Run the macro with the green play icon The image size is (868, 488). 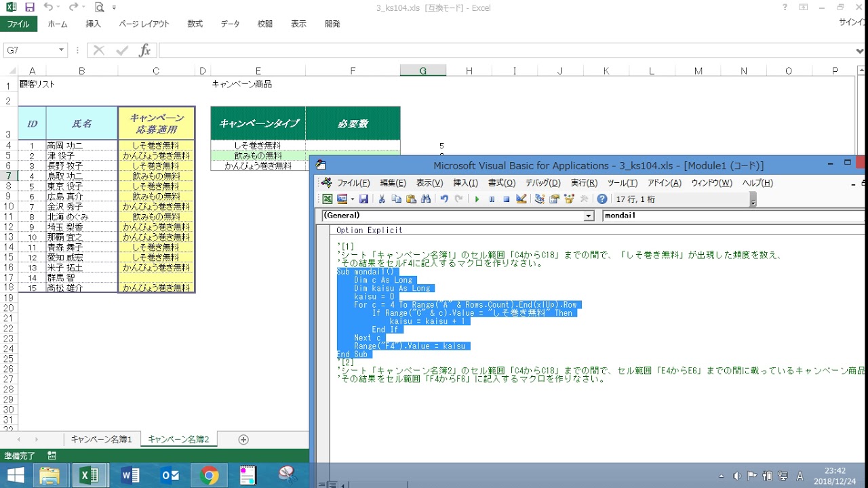[x=477, y=199]
